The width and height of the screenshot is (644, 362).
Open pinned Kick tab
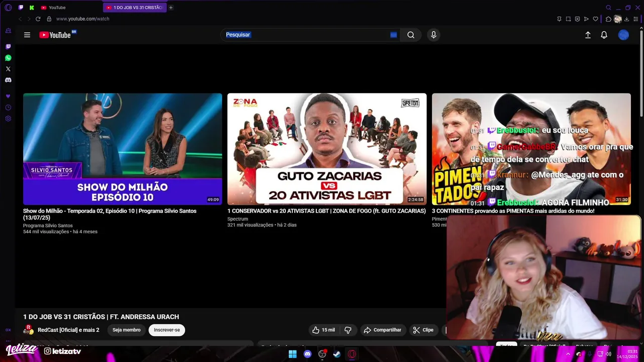(32, 8)
